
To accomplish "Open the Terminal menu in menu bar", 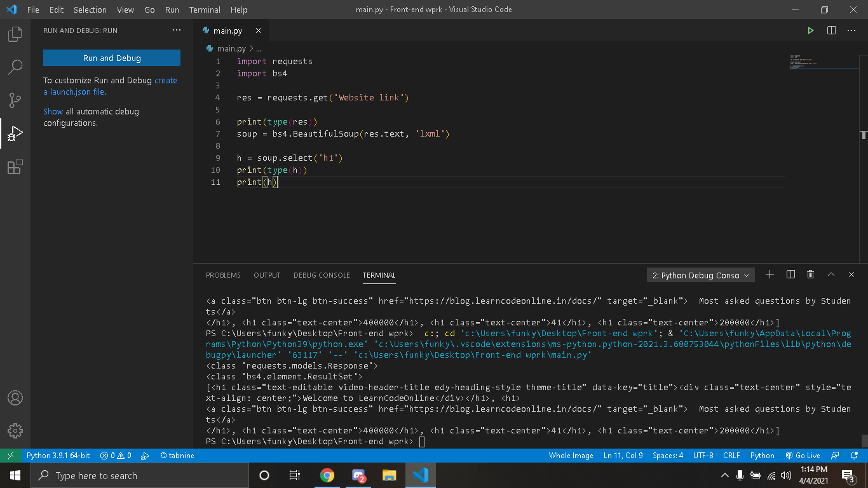I will click(x=205, y=10).
